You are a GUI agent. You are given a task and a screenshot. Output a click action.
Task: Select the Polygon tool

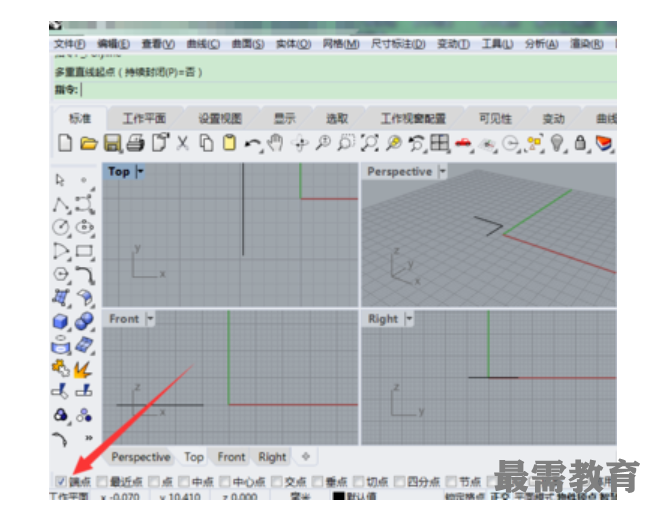click(61, 274)
